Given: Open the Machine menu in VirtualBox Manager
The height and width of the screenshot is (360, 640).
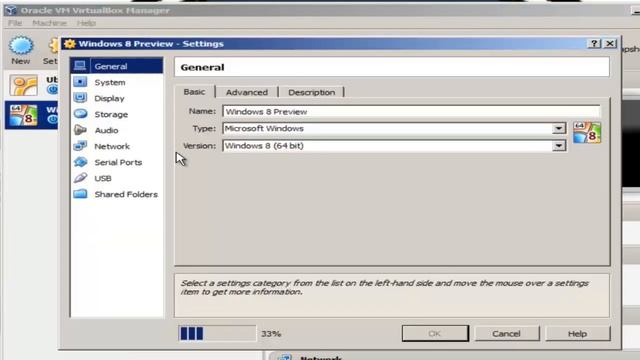Looking at the screenshot, I should [49, 23].
